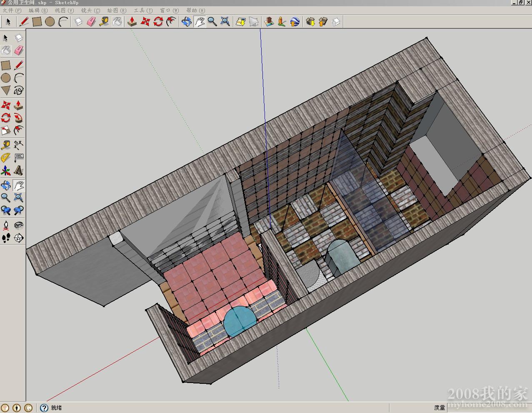Activate the Look Around eye tool
532x413 pixels.
18,225
